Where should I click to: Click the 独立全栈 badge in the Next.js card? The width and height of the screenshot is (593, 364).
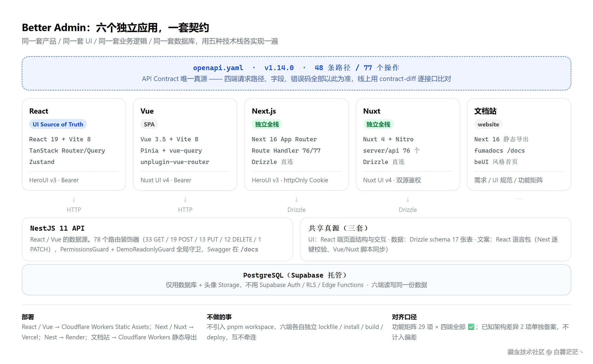[x=267, y=124]
